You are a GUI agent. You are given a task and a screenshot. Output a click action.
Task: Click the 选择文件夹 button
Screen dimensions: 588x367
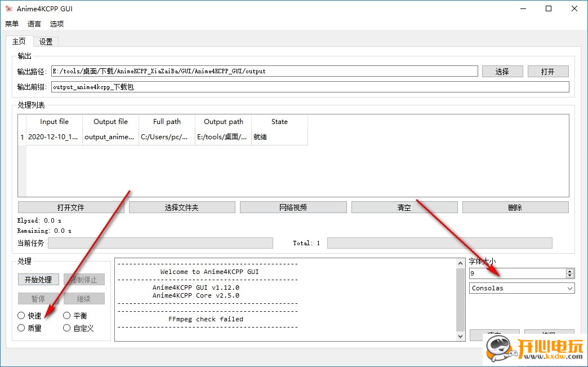point(182,207)
